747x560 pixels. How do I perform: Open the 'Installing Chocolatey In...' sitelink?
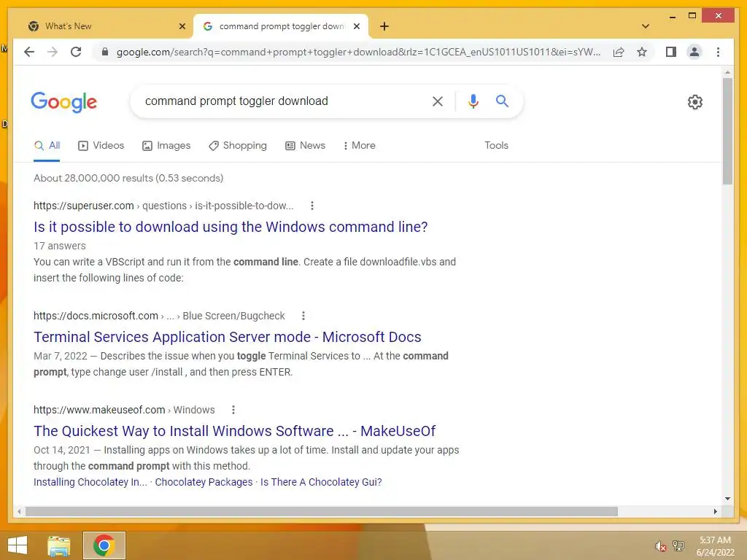click(x=90, y=482)
